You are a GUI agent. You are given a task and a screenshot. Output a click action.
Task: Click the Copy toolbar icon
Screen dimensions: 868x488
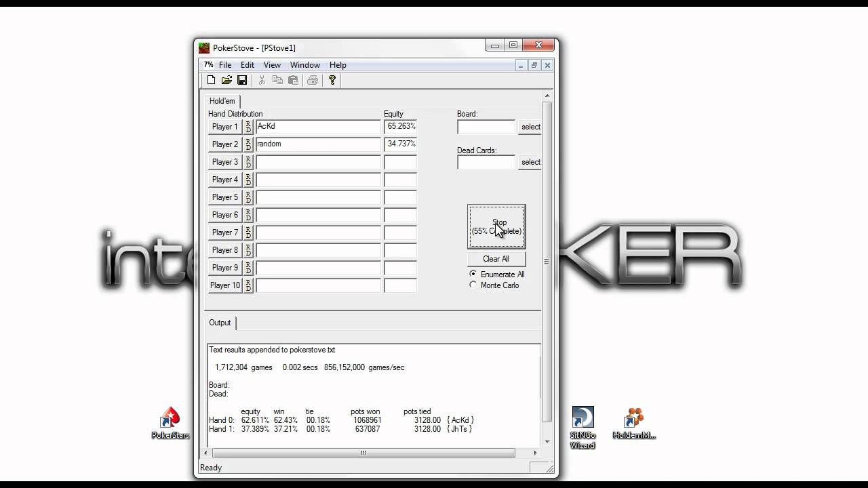point(277,80)
